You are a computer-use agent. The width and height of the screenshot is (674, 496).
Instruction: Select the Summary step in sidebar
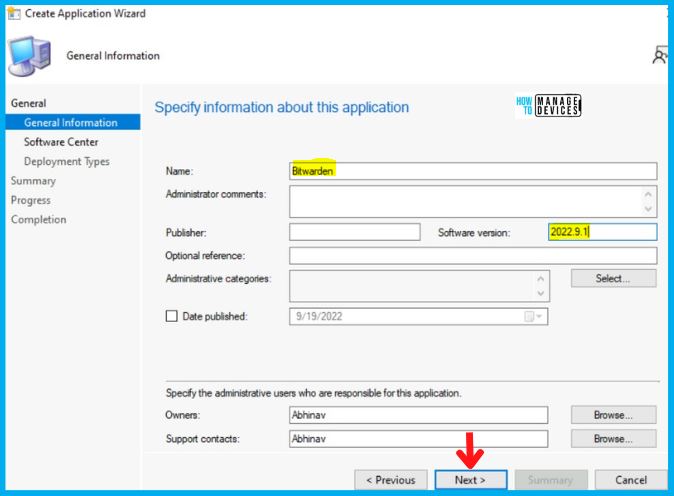pos(34,181)
